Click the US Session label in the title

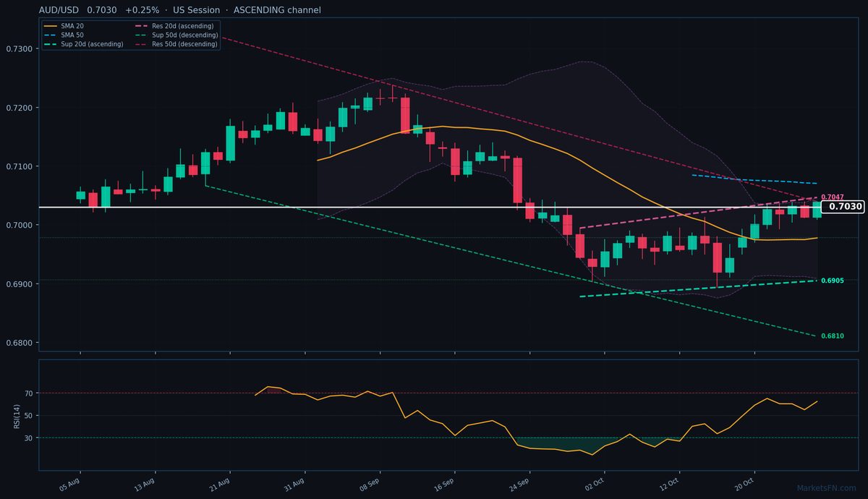(197, 10)
